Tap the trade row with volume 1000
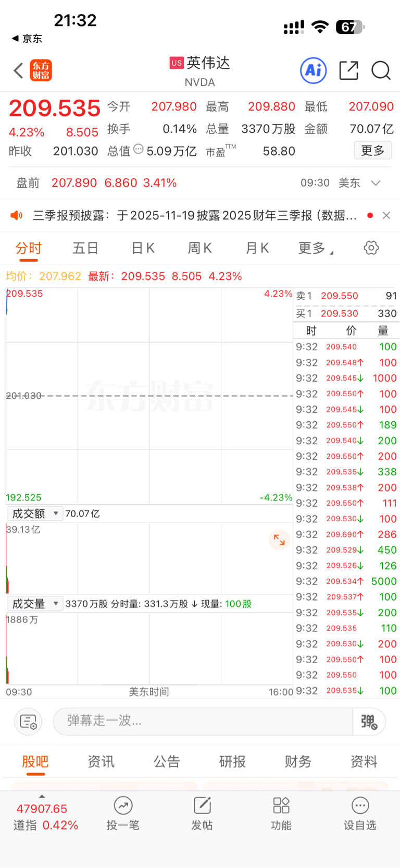The height and width of the screenshot is (868, 400). pyautogui.click(x=346, y=378)
